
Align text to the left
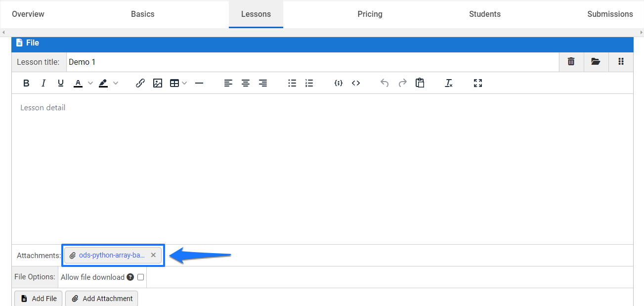(228, 83)
